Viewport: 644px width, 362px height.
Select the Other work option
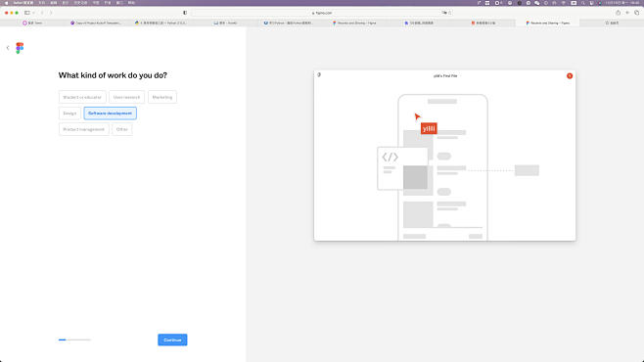[122, 129]
